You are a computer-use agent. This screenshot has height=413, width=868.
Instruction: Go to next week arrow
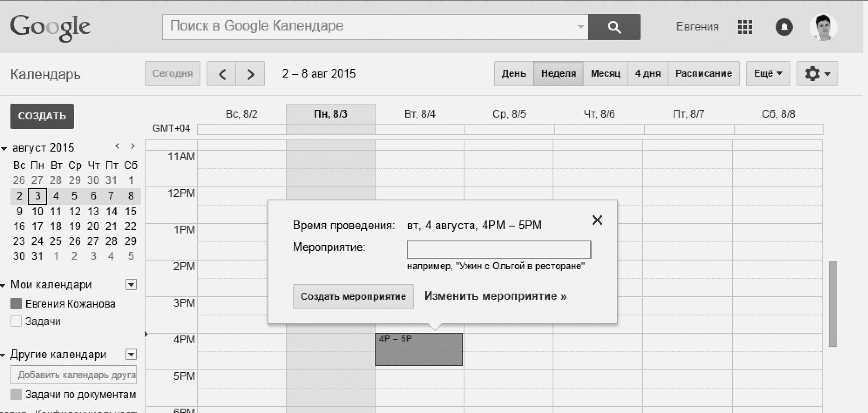(250, 74)
